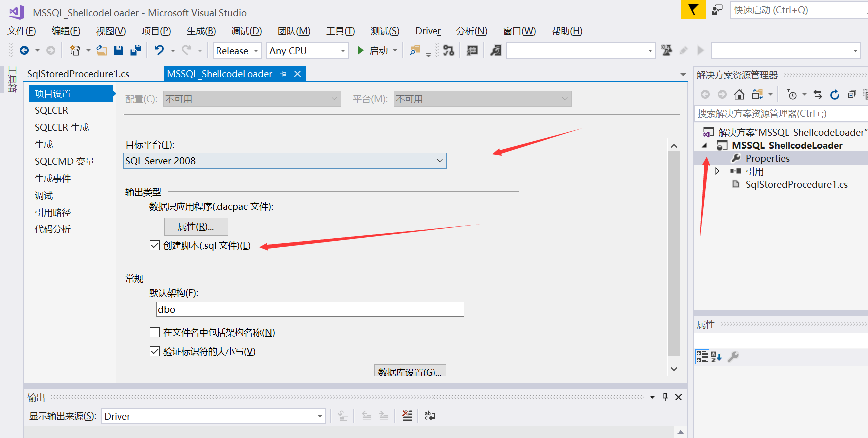Select the SQLCLR 生成 page
This screenshot has width=868, height=438.
62,127
